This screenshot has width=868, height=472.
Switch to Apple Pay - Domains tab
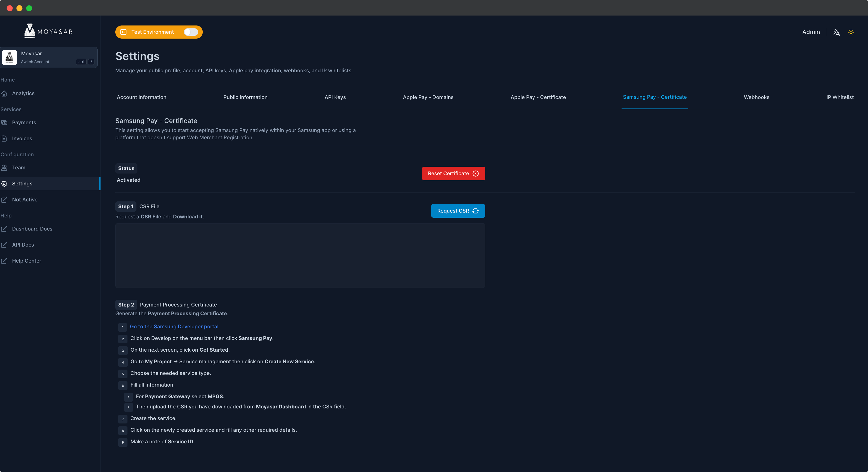click(428, 97)
